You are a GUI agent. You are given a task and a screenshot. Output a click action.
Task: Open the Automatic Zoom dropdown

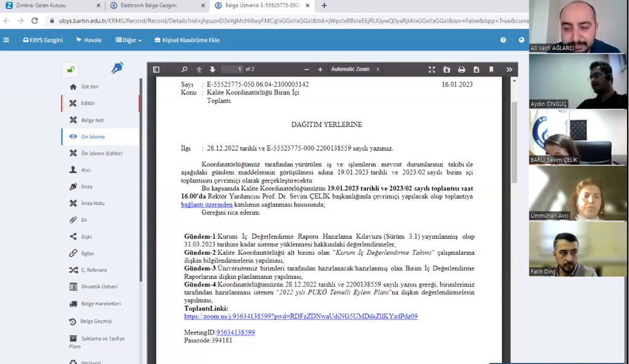pos(354,69)
